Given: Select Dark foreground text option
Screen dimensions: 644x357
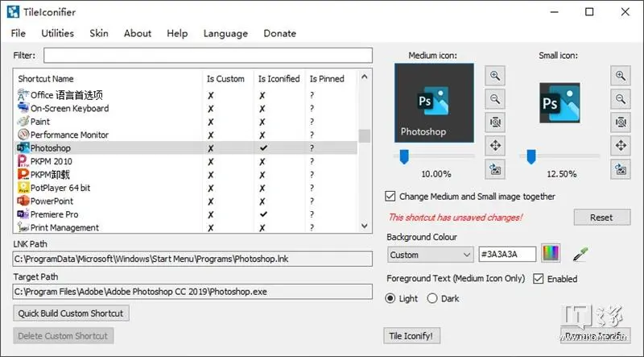Looking at the screenshot, I should [x=432, y=298].
